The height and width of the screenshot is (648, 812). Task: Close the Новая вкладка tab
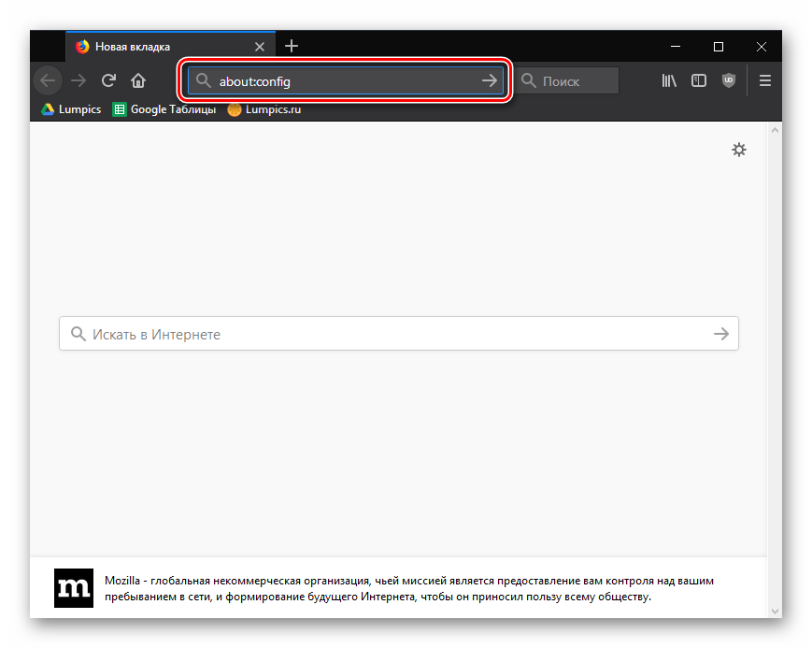259,46
